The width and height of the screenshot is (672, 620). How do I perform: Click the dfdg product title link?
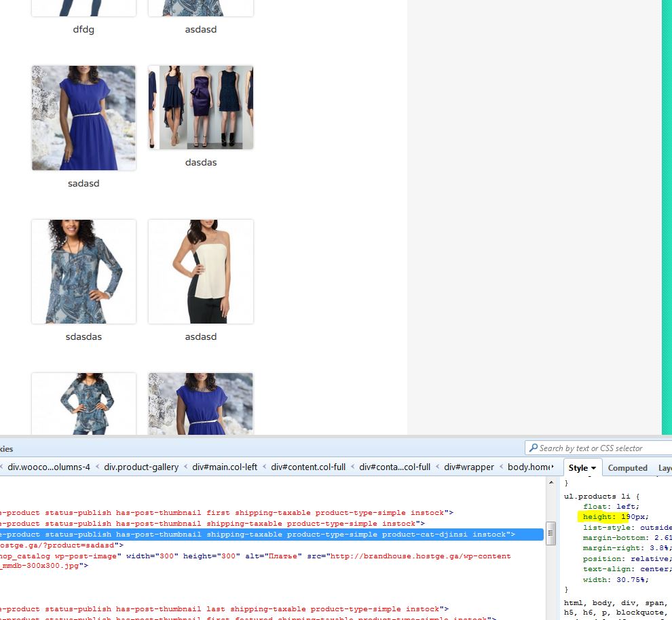[83, 30]
